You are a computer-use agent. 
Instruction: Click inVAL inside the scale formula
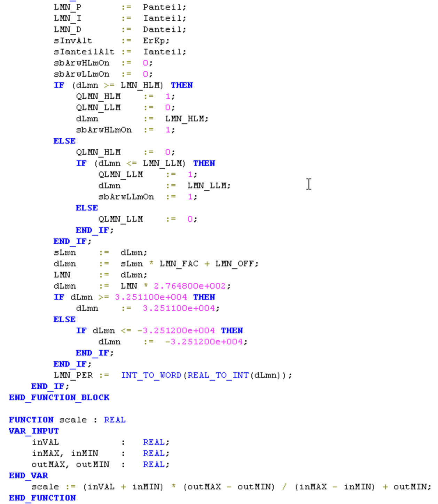click(101, 487)
